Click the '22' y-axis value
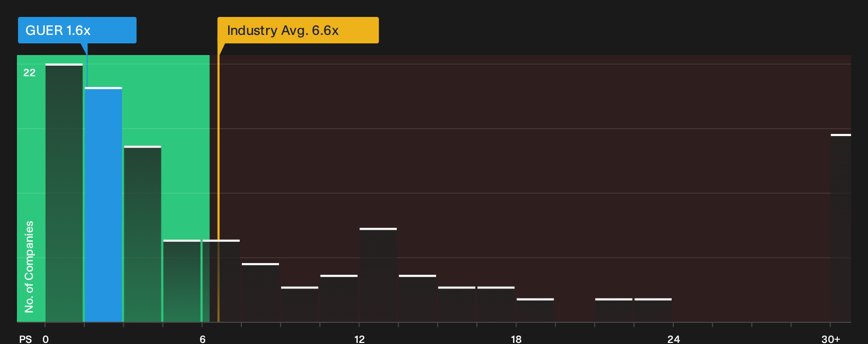This screenshot has width=868, height=344. (29, 73)
